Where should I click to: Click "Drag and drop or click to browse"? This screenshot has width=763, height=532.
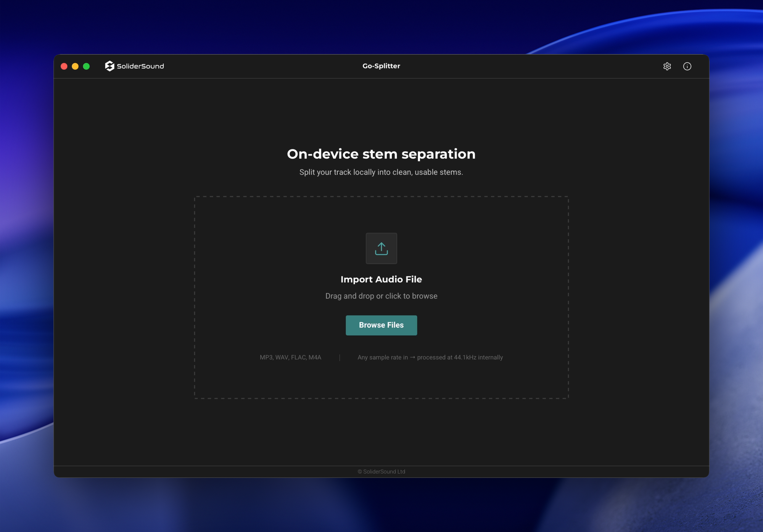(381, 296)
